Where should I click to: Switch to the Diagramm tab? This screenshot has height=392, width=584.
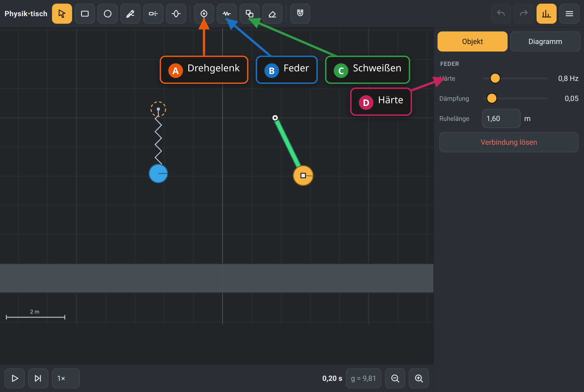(545, 41)
